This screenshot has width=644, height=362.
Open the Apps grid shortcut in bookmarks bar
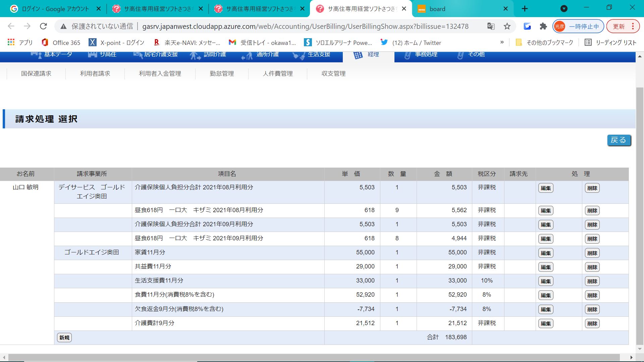point(20,43)
